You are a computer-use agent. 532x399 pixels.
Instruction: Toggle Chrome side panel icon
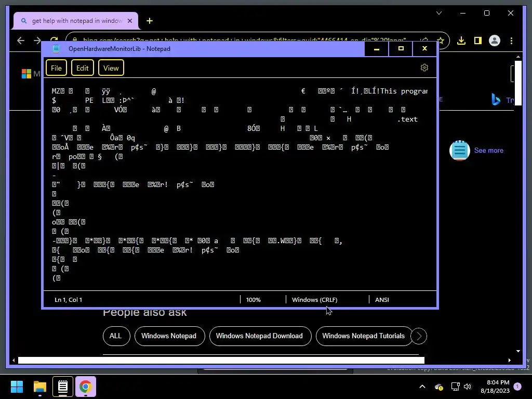[478, 41]
